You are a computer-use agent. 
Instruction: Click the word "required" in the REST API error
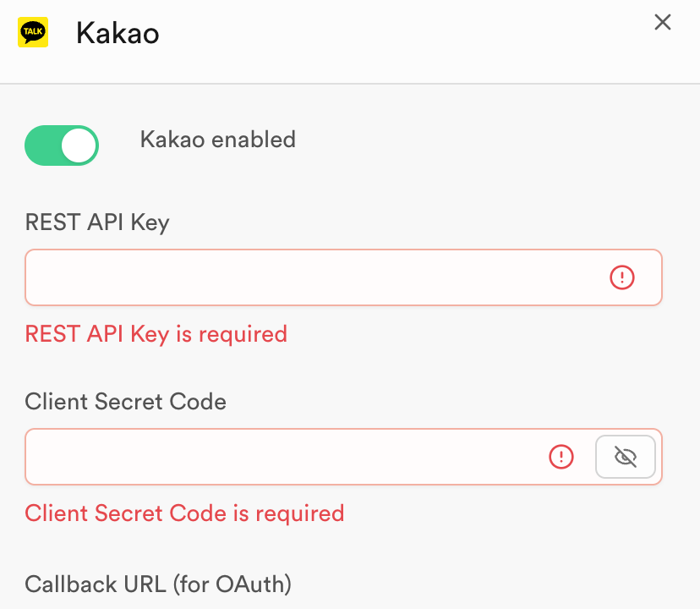(x=243, y=334)
